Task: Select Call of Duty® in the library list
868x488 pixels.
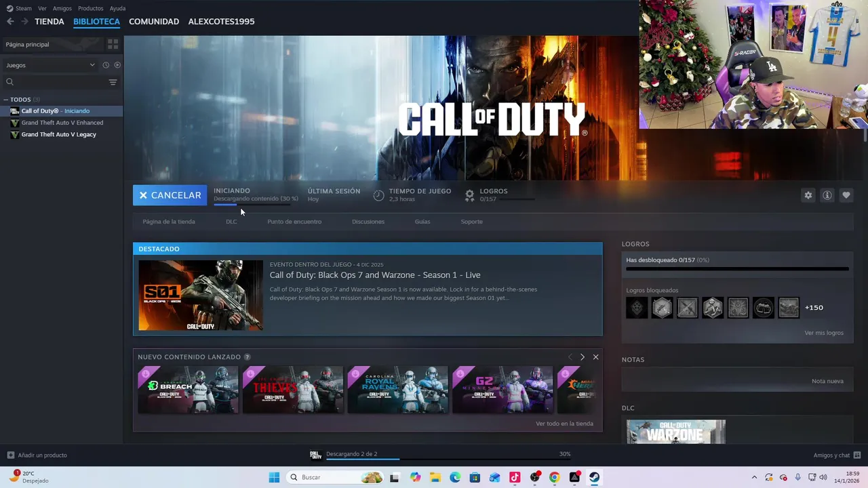Action: (x=61, y=110)
